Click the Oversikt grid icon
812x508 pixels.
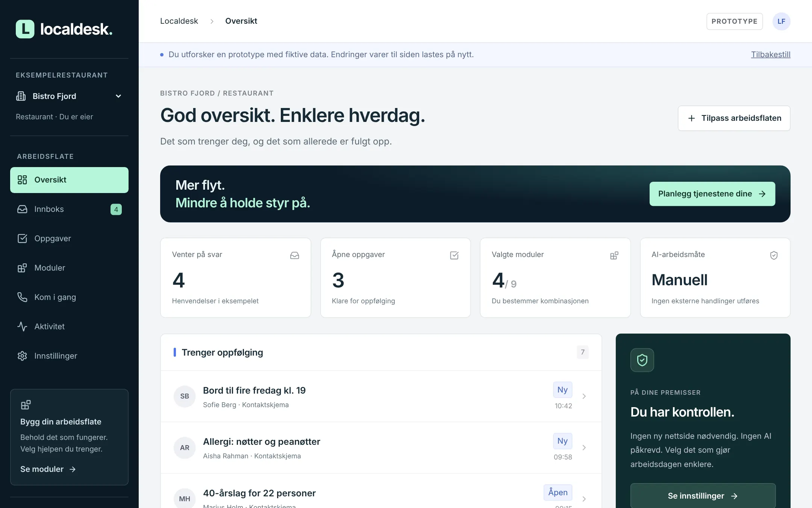click(x=22, y=180)
